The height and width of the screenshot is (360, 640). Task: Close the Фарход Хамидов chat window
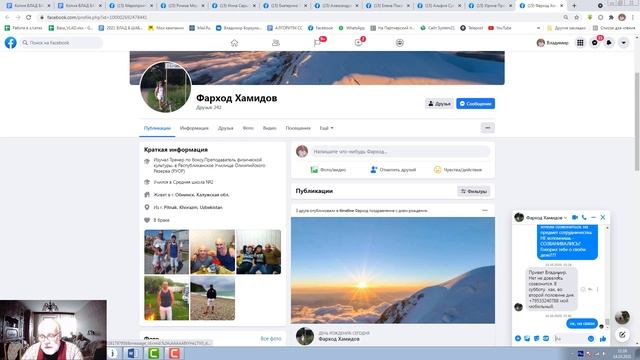pos(603,218)
